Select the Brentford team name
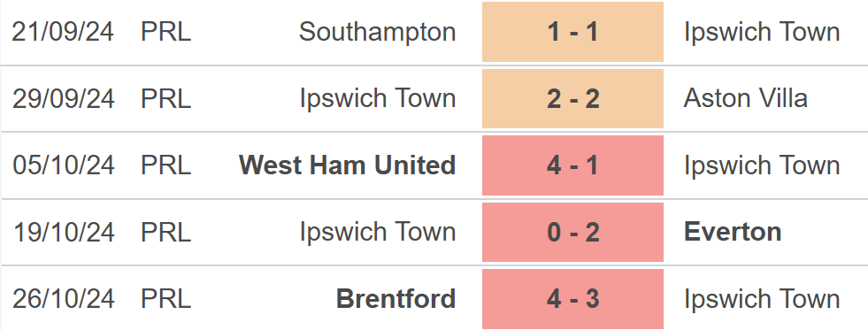868x330 pixels. pyautogui.click(x=396, y=299)
